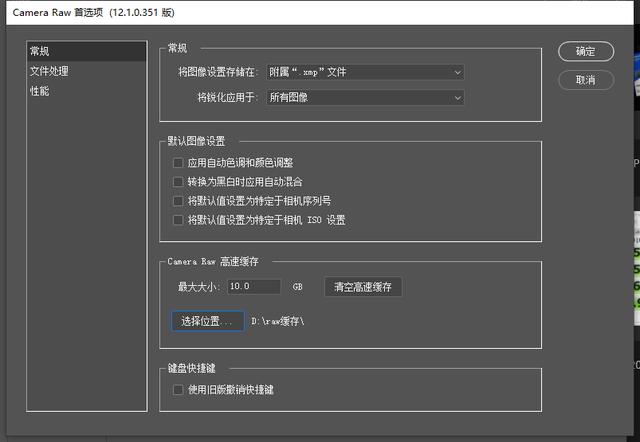Click the 将锐化应用于 label
Screen dimensions: 640x442
(x=228, y=98)
